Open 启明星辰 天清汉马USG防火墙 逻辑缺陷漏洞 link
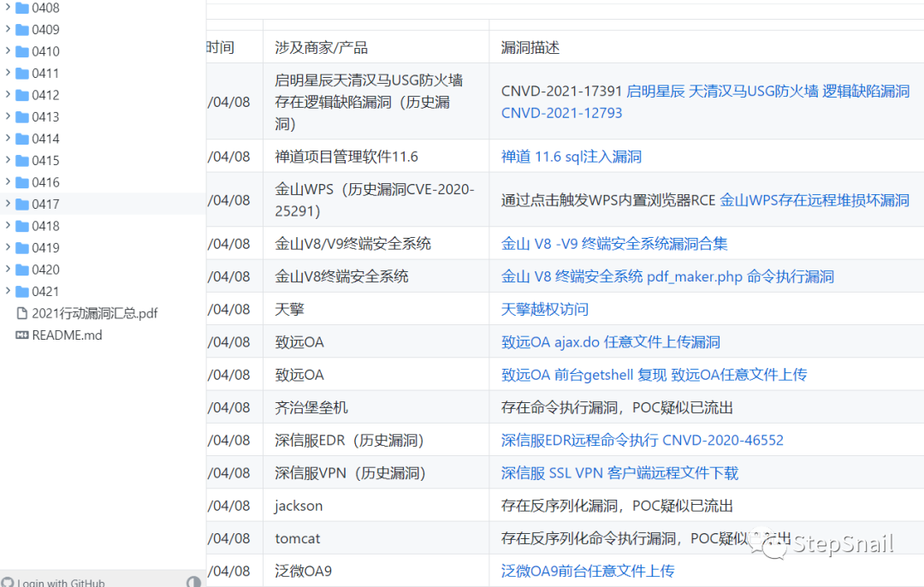Image resolution: width=924 pixels, height=587 pixels. click(767, 91)
